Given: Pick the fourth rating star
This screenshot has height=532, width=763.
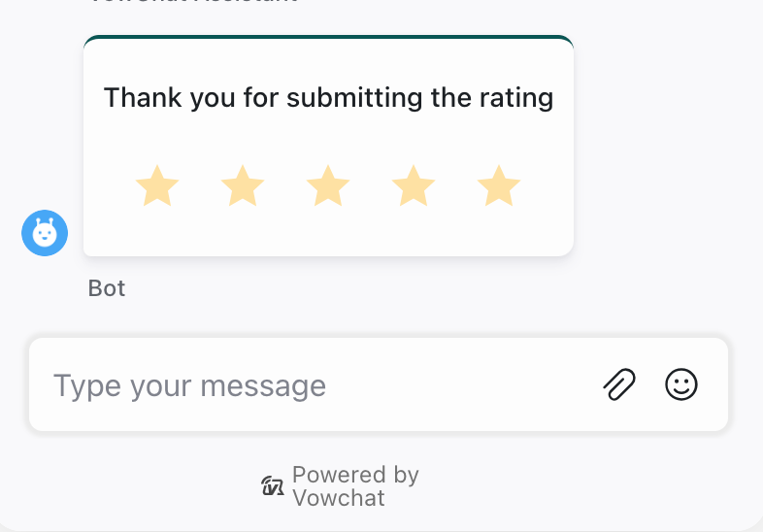Looking at the screenshot, I should (x=414, y=185).
